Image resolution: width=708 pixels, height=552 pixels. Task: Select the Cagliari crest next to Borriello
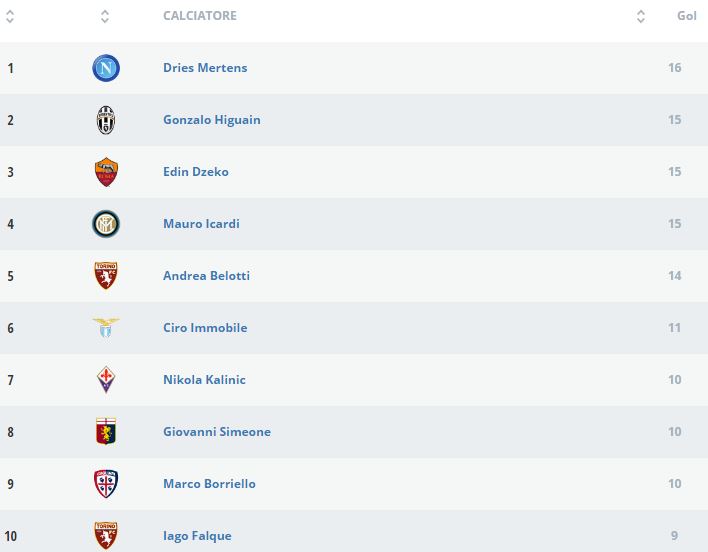pos(106,484)
